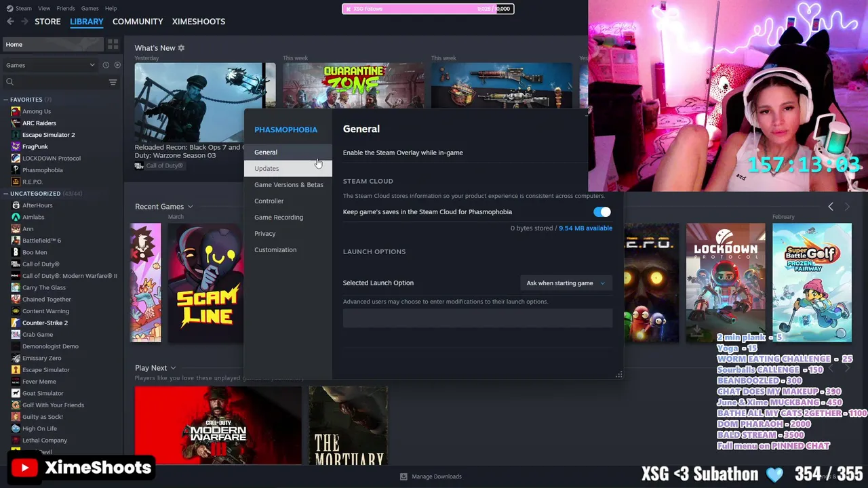Click the R.E.P.O. icon in favorites
The image size is (868, 488).
(x=16, y=182)
